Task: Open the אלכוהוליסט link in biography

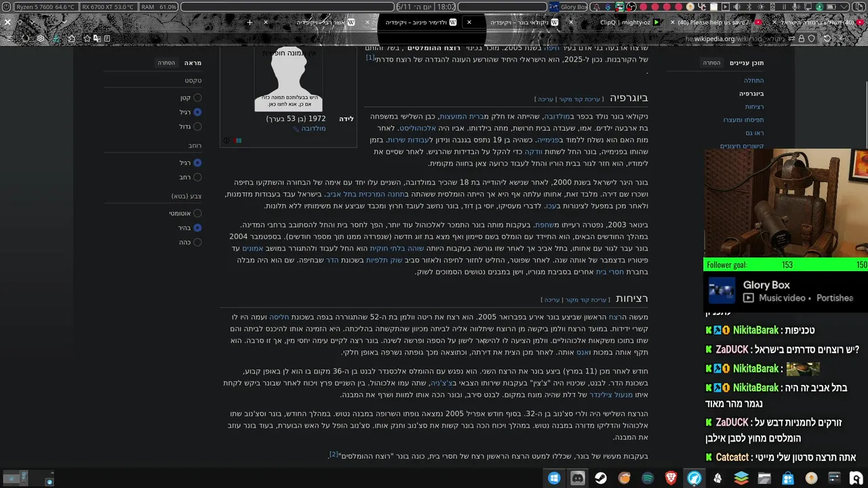Action: [416, 128]
